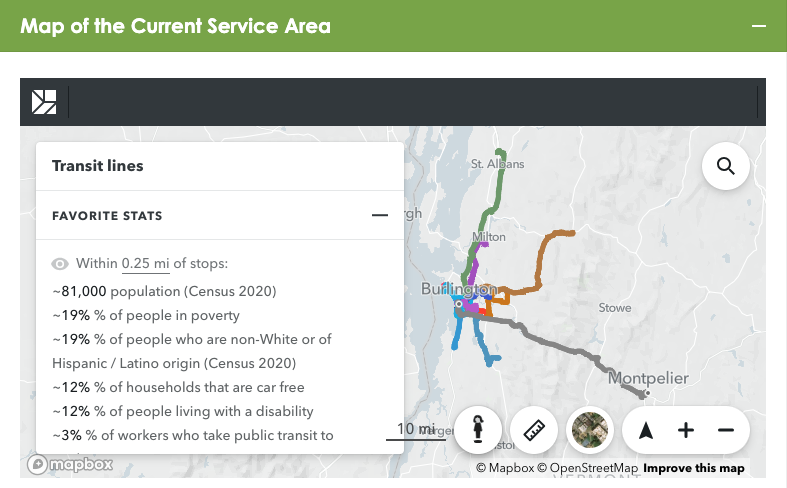Reset map north with compass arrow
787x488 pixels.
pos(646,430)
